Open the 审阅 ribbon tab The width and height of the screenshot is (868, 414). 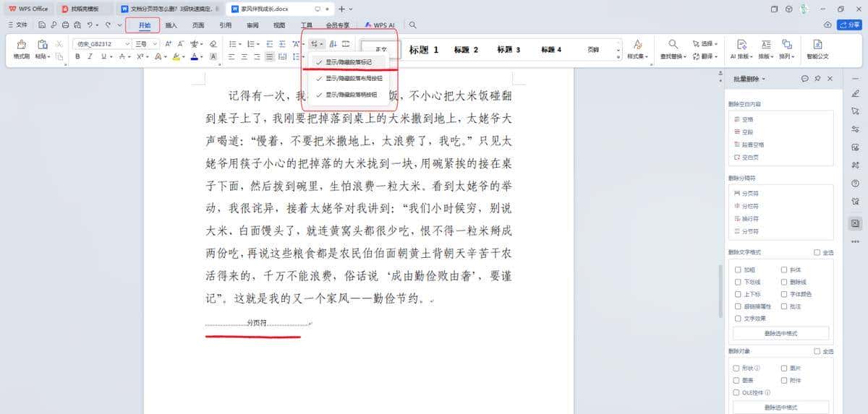(252, 25)
